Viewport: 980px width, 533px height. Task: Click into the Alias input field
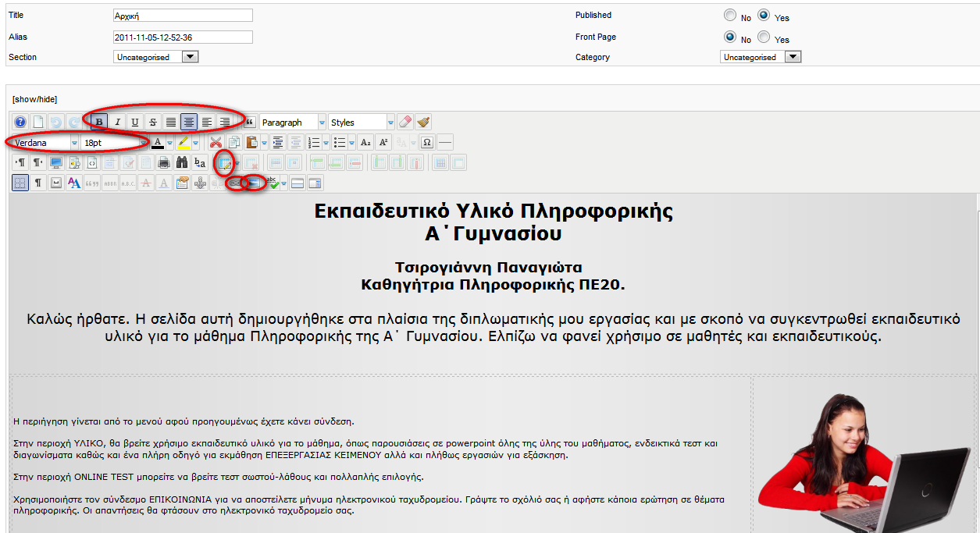pyautogui.click(x=183, y=37)
